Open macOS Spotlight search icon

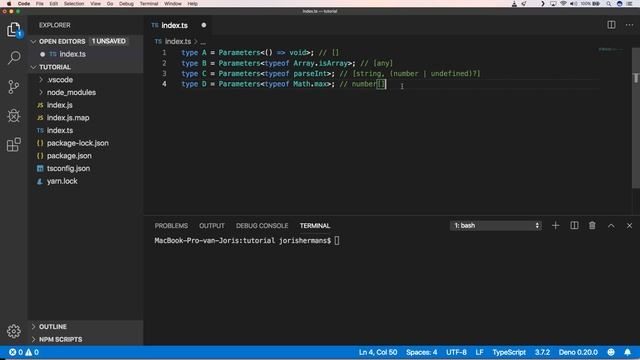609,4
